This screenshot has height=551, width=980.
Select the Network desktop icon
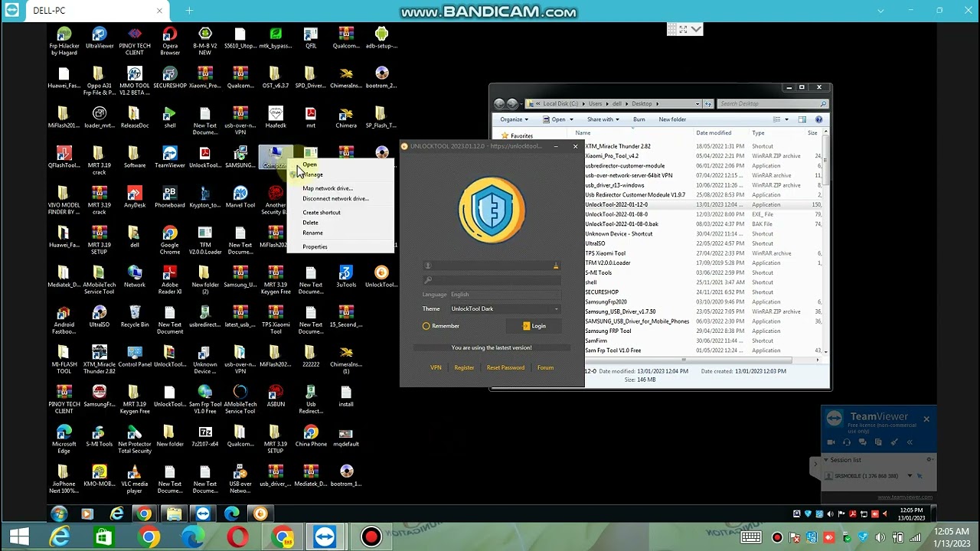[135, 277]
